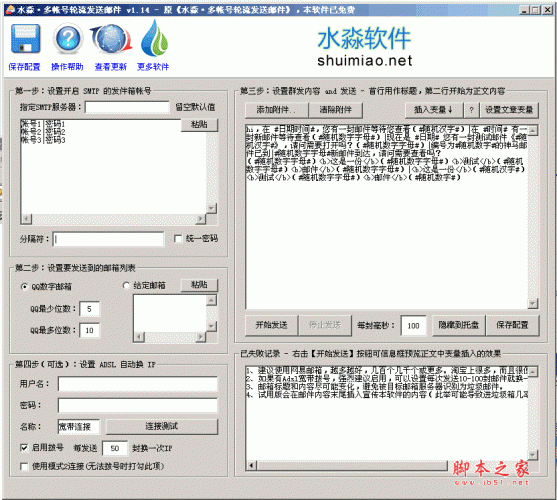Toggle the 统一密码 checkbox
Viewport: 557px width, 500px height.
click(178, 238)
